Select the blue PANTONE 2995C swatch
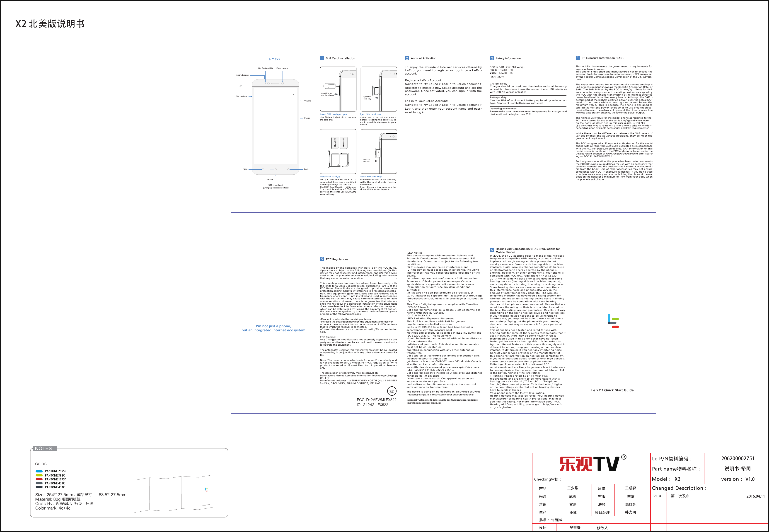The width and height of the screenshot is (769, 532). [x=39, y=471]
